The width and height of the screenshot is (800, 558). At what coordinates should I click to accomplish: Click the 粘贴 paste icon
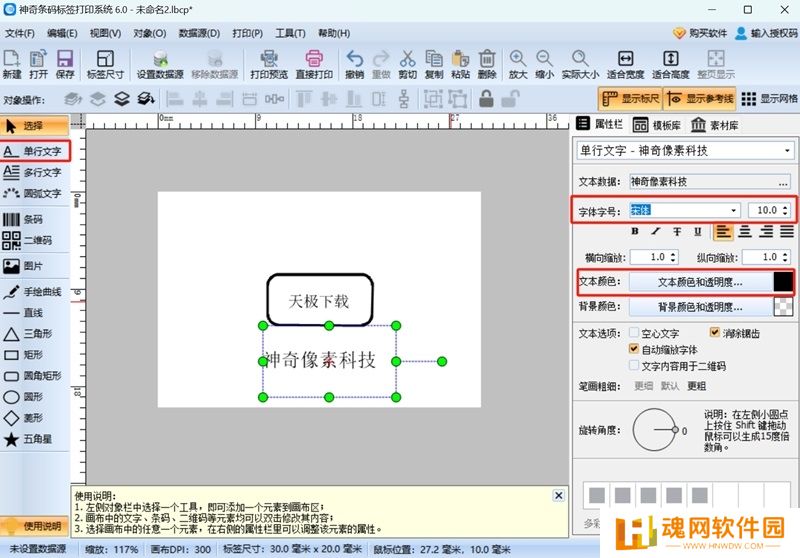pyautogui.click(x=460, y=64)
